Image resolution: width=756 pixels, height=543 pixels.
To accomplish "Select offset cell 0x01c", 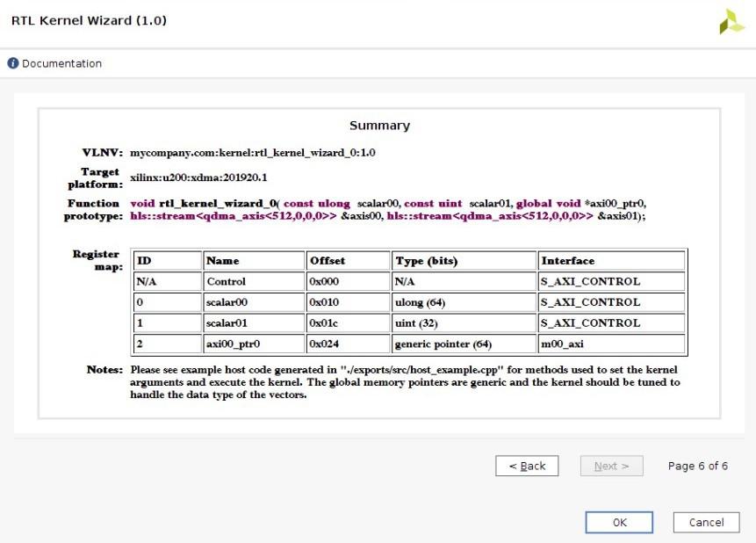I will pyautogui.click(x=348, y=323).
